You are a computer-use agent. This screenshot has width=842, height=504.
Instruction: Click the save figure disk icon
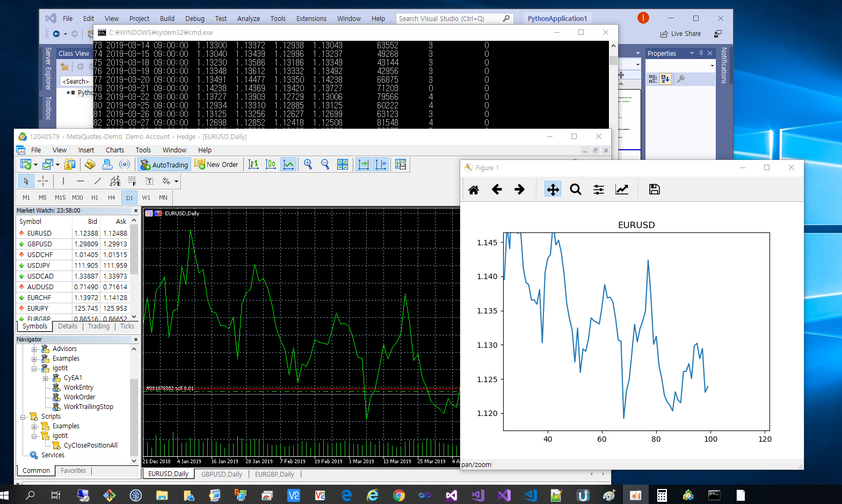(654, 189)
